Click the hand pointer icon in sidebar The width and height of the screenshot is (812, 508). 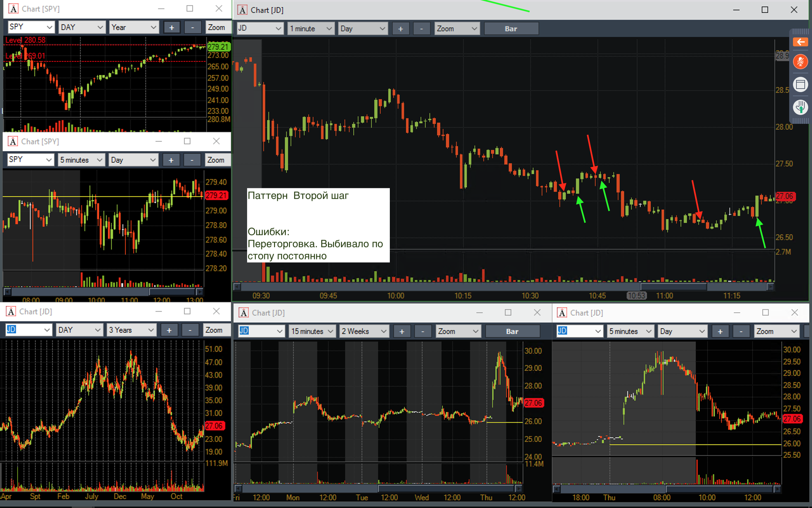[801, 107]
